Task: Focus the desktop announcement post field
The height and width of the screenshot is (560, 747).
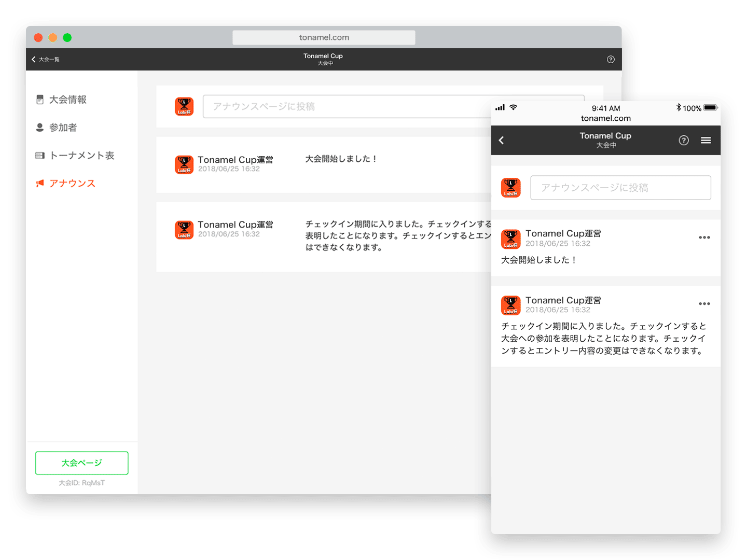Action: pyautogui.click(x=342, y=106)
